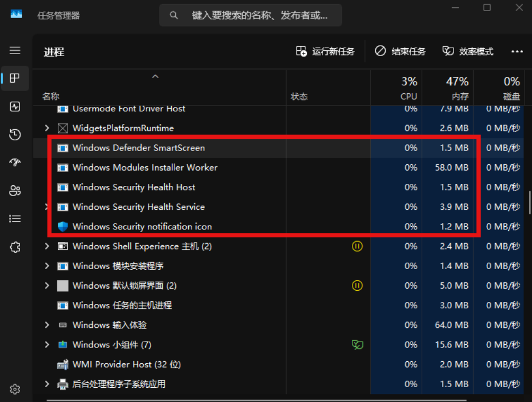The image size is (532, 402).
Task: Click 效率模式 button
Action: (468, 51)
